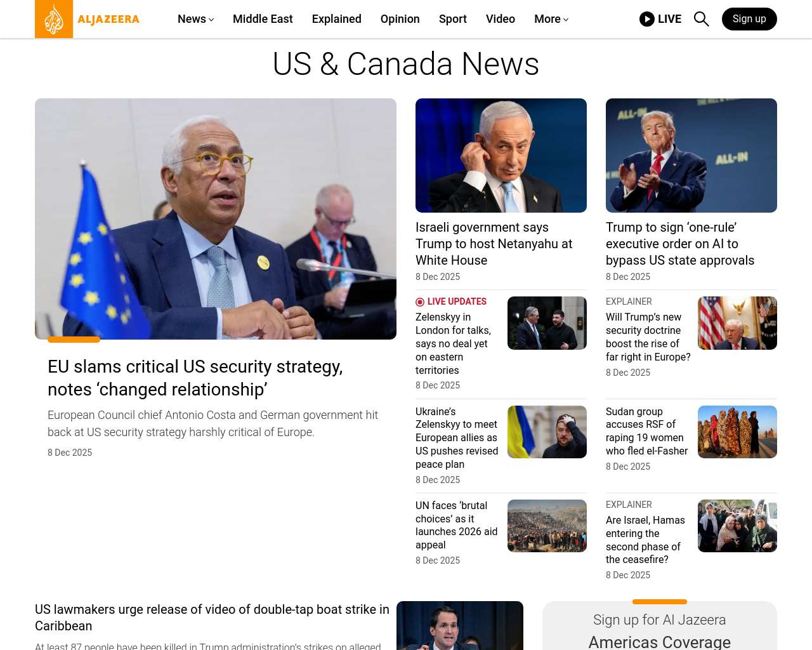Open the UN 2026 aid appeal thumbnail
The image size is (812, 650).
547,526
